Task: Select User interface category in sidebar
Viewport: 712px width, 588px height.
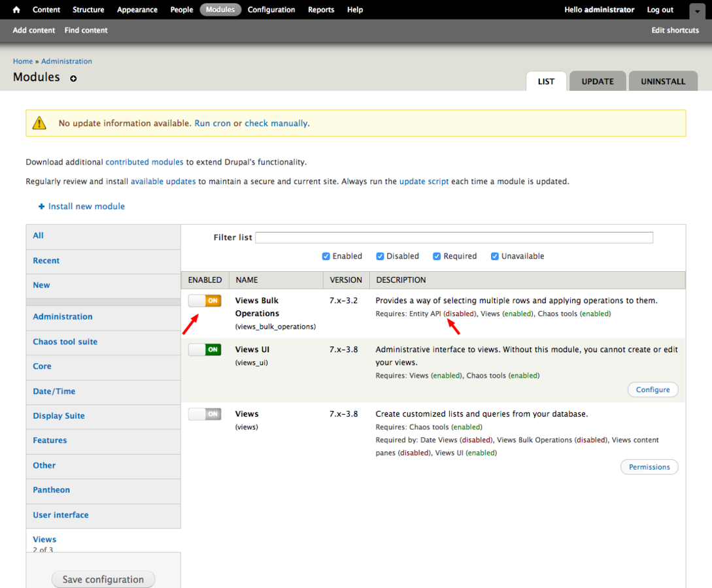Action: tap(103, 515)
